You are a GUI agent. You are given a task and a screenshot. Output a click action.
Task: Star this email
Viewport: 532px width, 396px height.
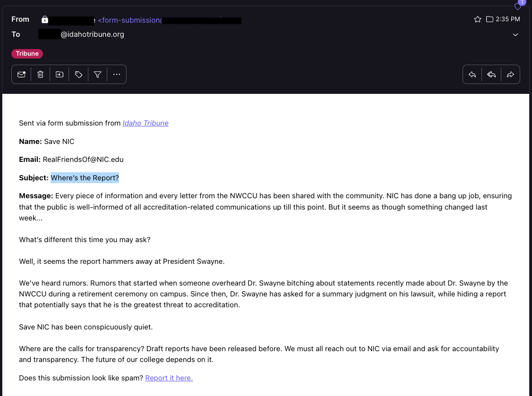coord(478,19)
